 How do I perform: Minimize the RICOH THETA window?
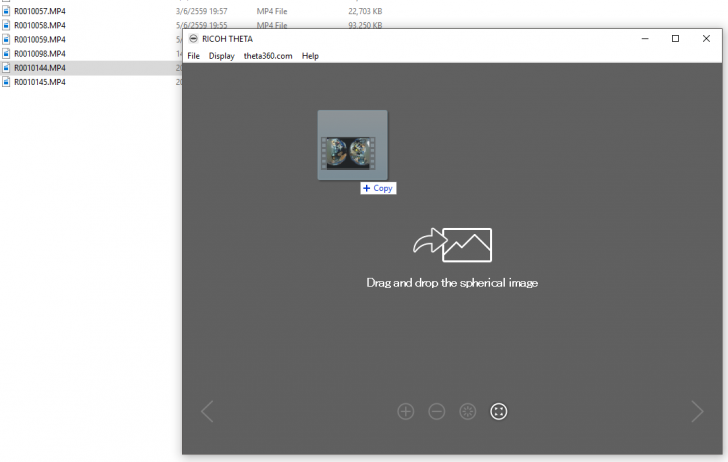click(x=645, y=39)
